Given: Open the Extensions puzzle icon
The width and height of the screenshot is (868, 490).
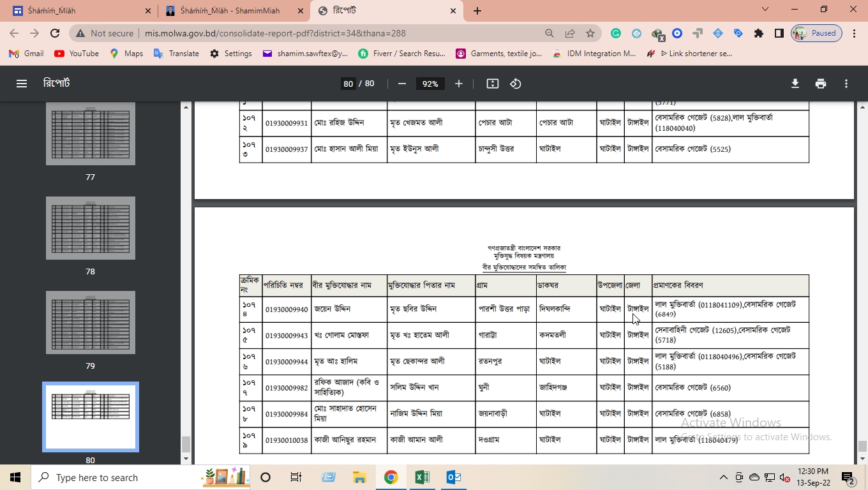Looking at the screenshot, I should (759, 33).
